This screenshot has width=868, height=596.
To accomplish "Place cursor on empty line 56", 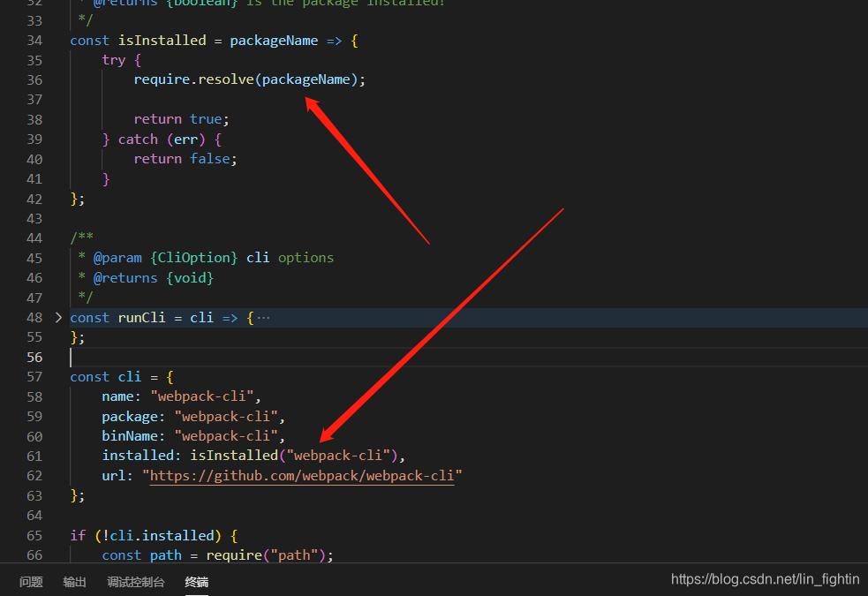I will coord(468,358).
